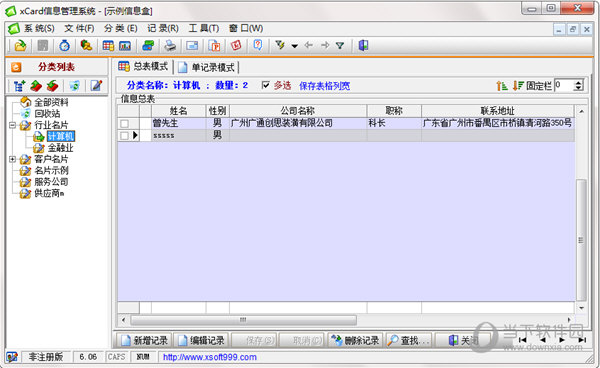Open the 系统(S) menu
The width and height of the screenshot is (600, 368).
pos(39,28)
